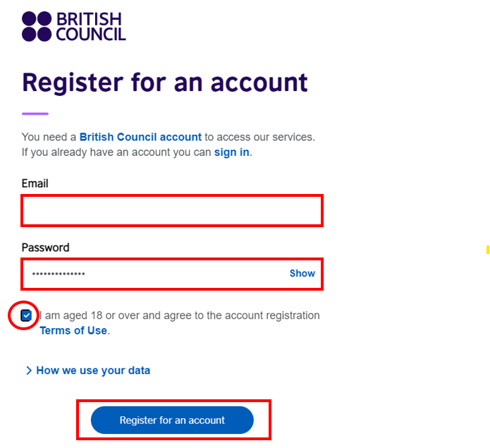Show the hidden password characters
490x448 pixels.
pos(302,273)
